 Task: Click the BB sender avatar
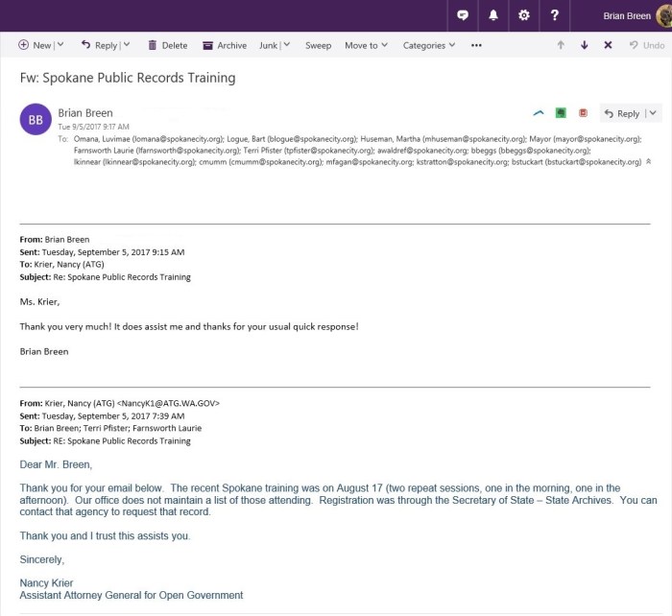35,120
